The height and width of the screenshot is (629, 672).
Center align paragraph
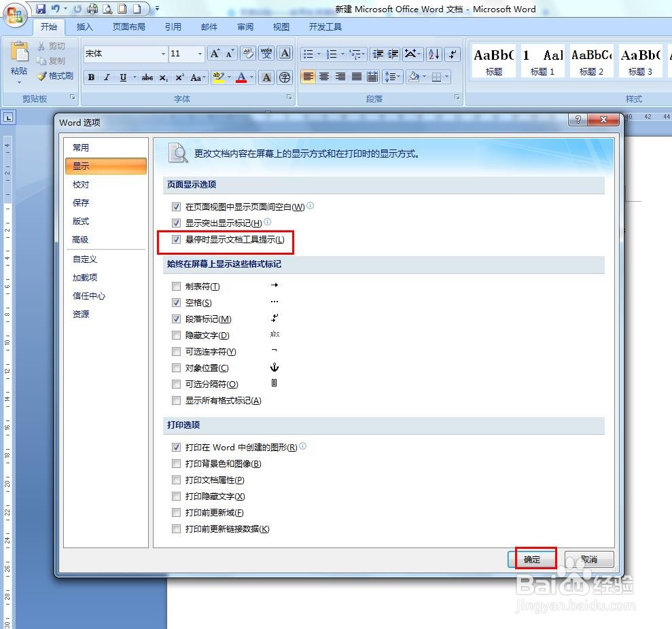pyautogui.click(x=324, y=77)
